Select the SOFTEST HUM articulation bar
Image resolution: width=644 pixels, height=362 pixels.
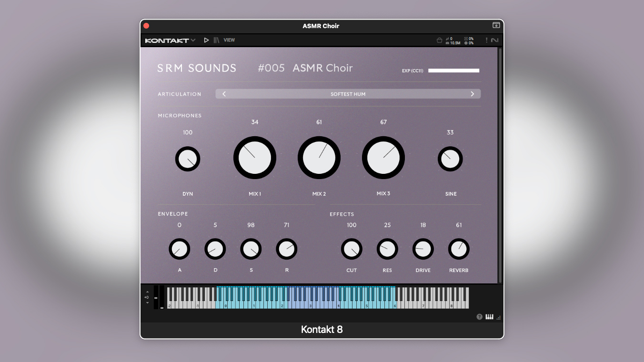point(348,94)
